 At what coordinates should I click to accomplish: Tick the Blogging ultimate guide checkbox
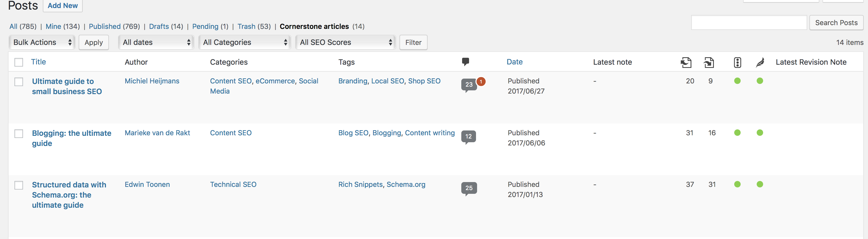19,134
